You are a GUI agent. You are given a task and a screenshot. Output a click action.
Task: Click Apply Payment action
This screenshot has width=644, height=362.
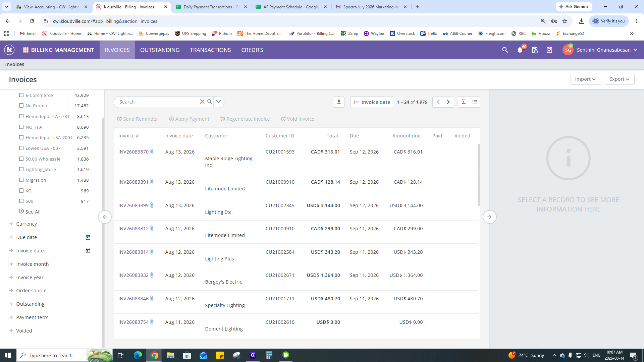point(189,119)
